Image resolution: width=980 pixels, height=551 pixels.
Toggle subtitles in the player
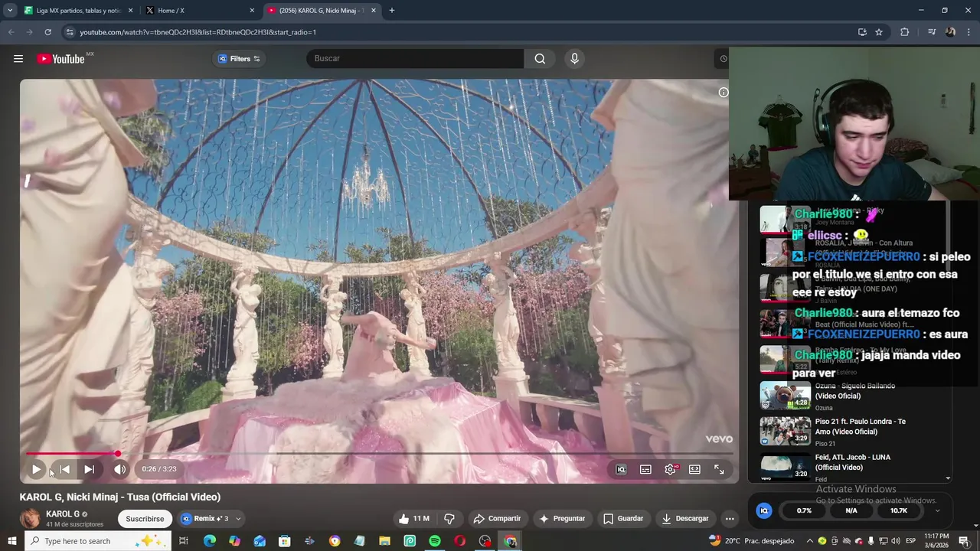[x=645, y=469]
